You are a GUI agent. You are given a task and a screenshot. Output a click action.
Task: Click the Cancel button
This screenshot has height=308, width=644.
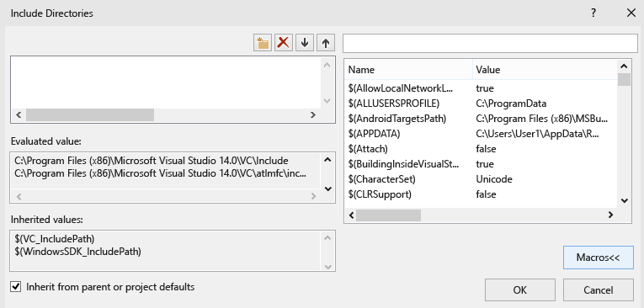pyautogui.click(x=598, y=290)
